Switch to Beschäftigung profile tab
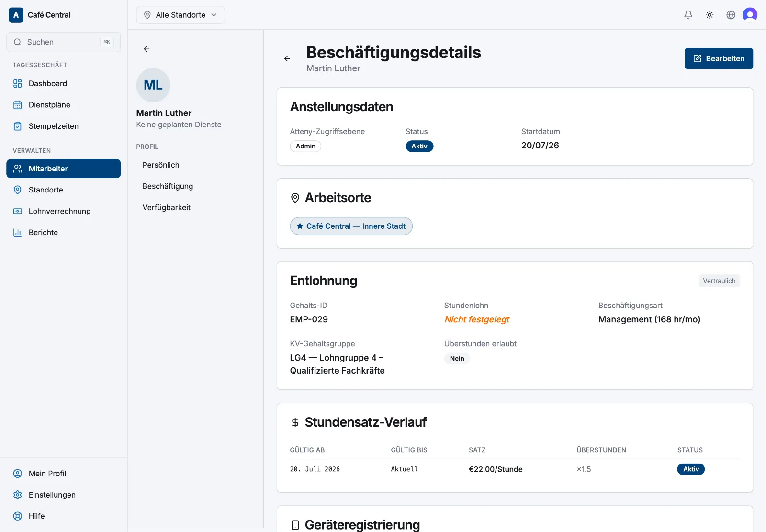The height and width of the screenshot is (532, 766). 168,186
